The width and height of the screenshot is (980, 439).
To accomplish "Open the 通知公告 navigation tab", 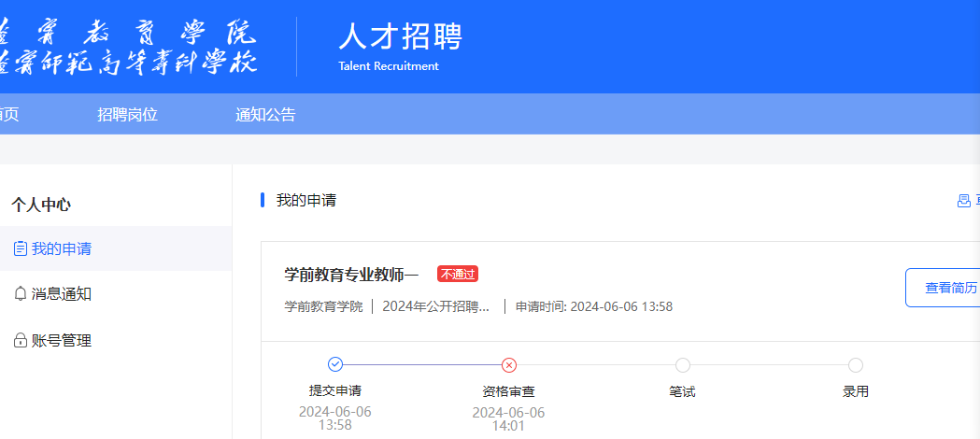I will tap(265, 115).
